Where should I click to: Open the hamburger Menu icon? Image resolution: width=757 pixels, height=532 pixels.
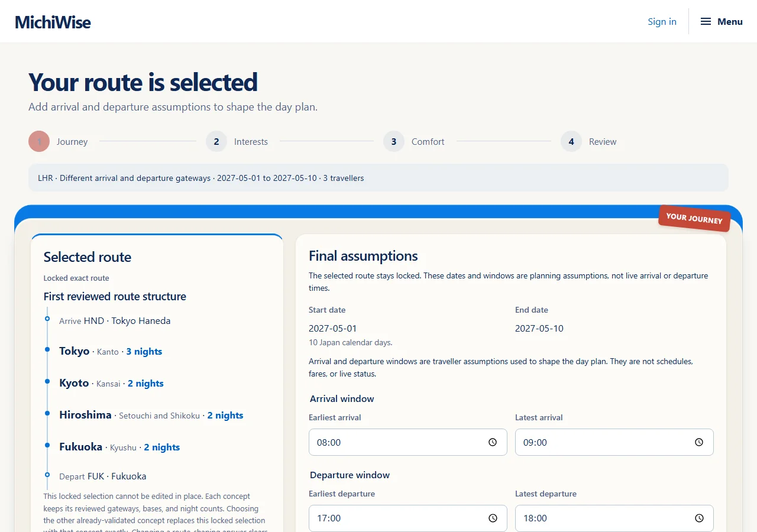click(x=706, y=21)
